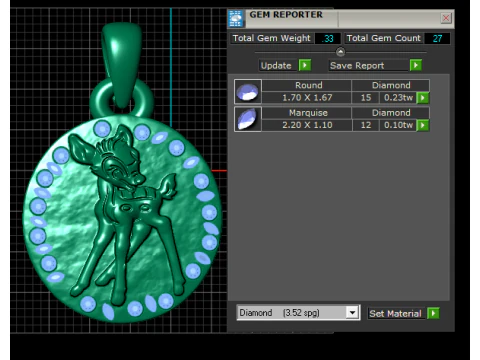This screenshot has width=480, height=360.
Task: Click the '0.10tw' weight cell
Action: pos(398,125)
